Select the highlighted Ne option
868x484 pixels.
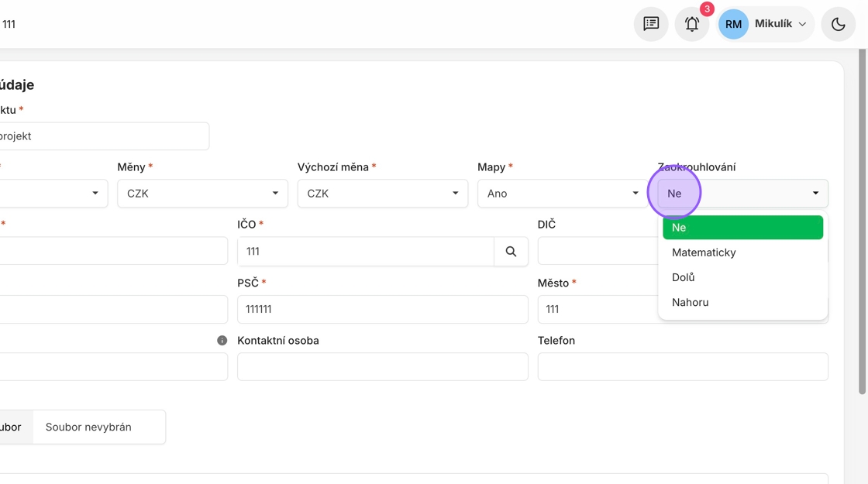pyautogui.click(x=743, y=228)
